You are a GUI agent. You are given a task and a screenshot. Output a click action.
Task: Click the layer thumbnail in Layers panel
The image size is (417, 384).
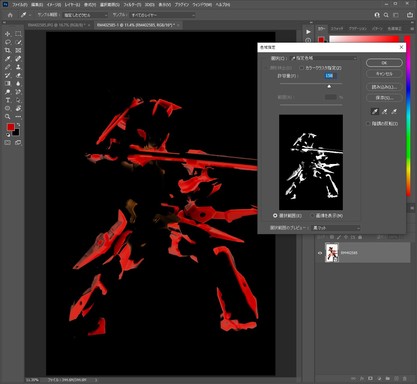tap(332, 253)
